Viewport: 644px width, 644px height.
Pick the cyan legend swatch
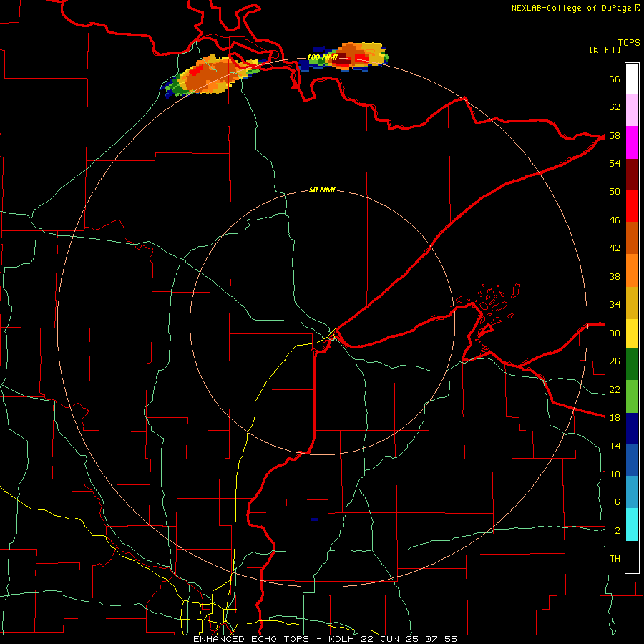(x=632, y=524)
